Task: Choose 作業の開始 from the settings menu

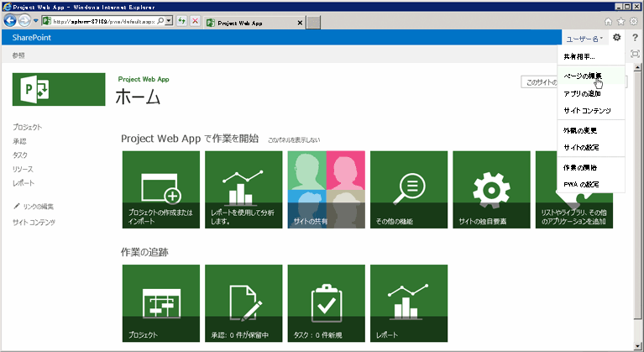Action: pos(591,167)
